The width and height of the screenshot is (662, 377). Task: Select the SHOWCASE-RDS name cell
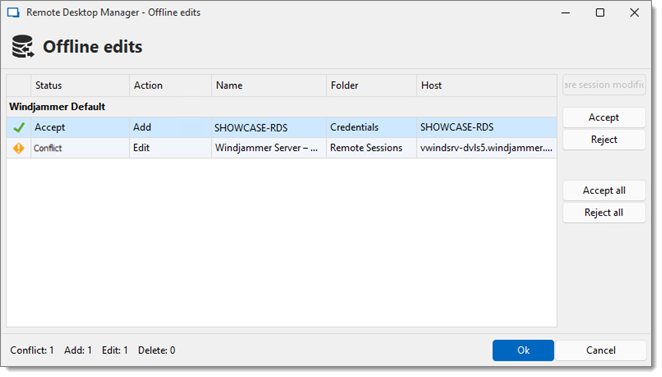pyautogui.click(x=269, y=127)
